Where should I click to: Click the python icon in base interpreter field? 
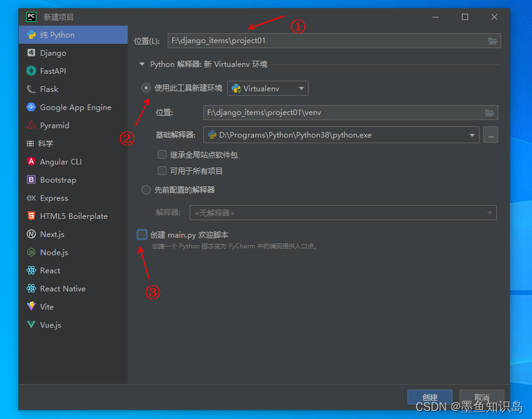[x=212, y=135]
